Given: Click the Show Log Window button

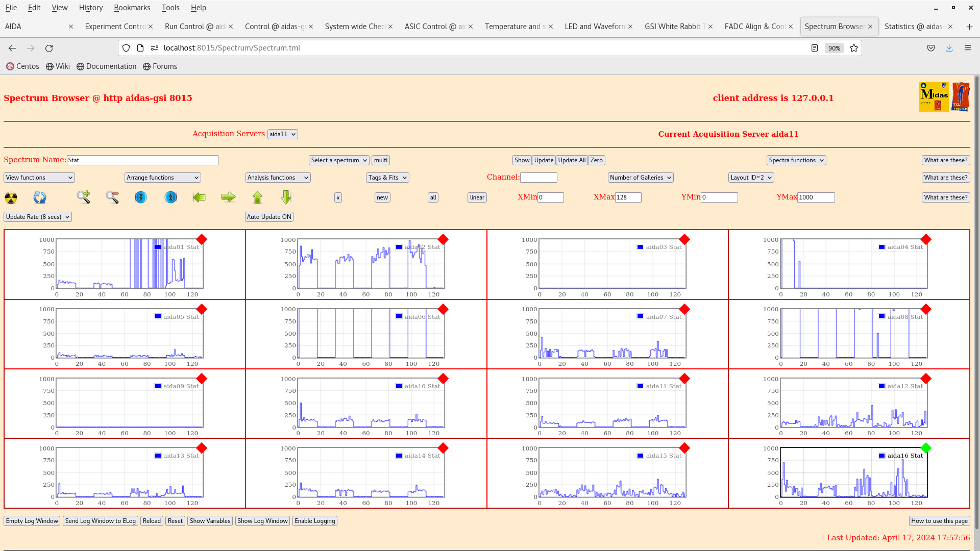Looking at the screenshot, I should pos(262,521).
